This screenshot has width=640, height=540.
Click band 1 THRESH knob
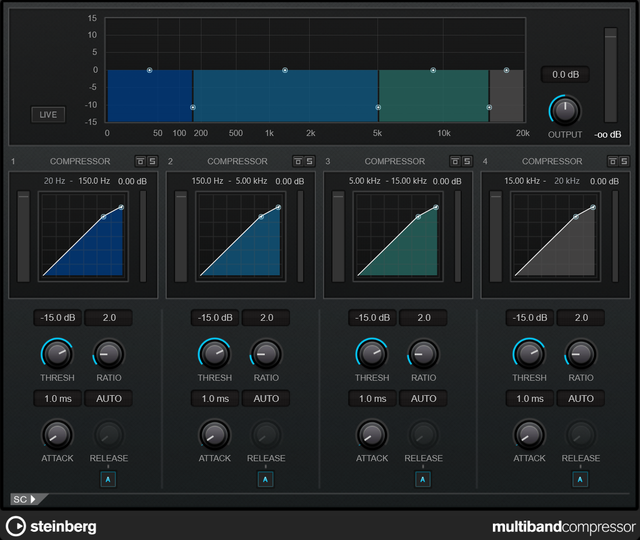tap(57, 354)
